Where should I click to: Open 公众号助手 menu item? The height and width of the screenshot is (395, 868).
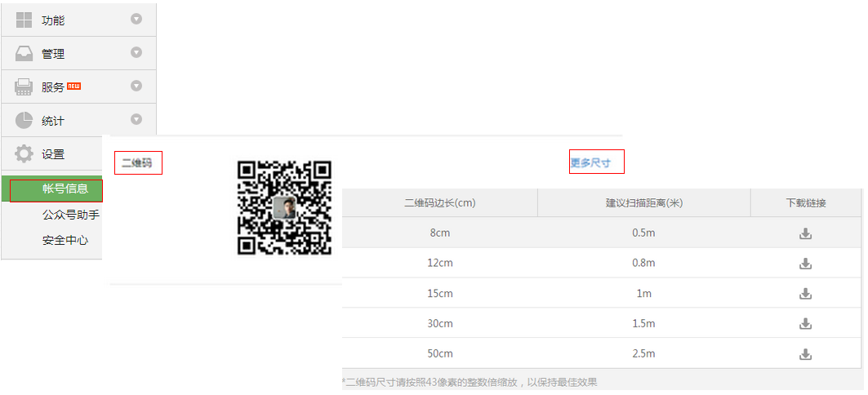coord(70,215)
